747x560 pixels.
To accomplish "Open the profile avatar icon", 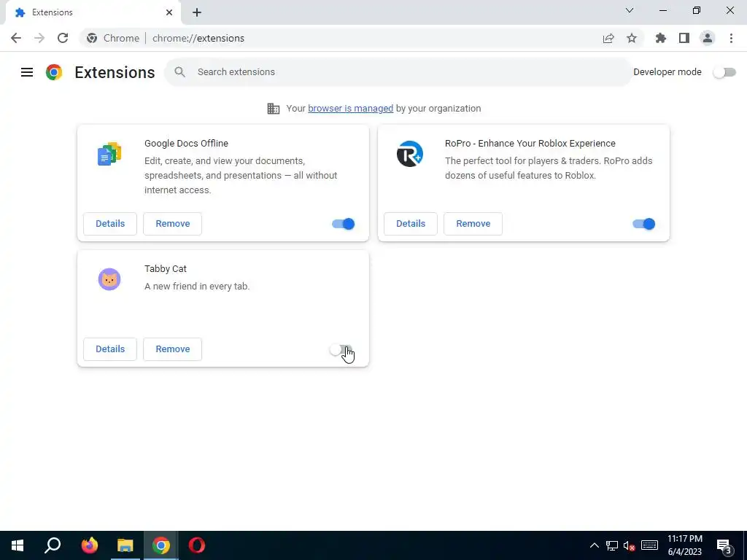I will pos(708,38).
